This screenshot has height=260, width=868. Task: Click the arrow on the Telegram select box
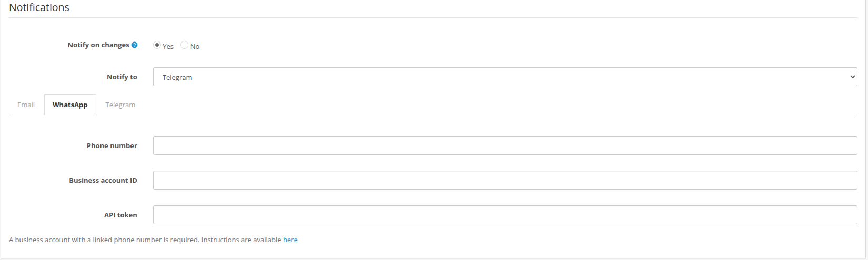coord(852,77)
